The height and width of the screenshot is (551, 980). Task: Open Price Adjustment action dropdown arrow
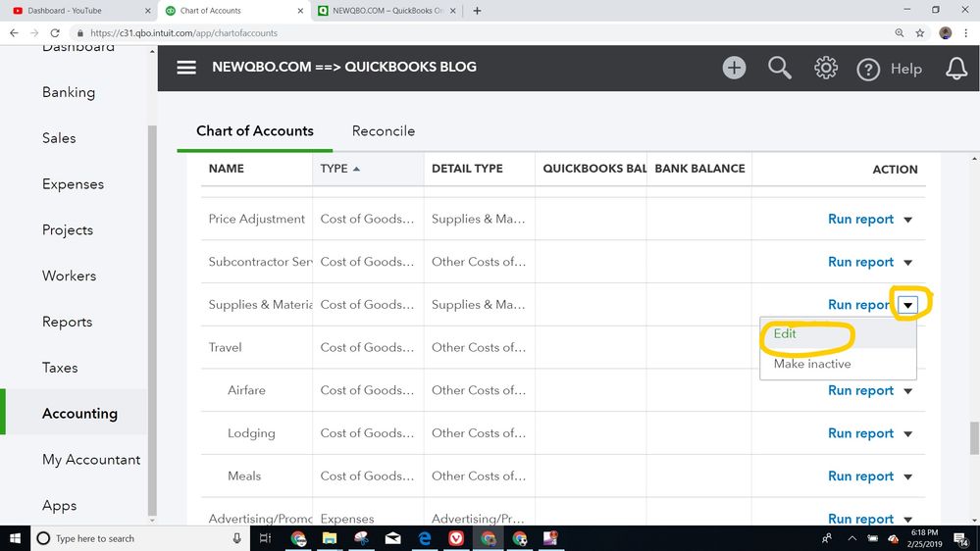click(908, 220)
